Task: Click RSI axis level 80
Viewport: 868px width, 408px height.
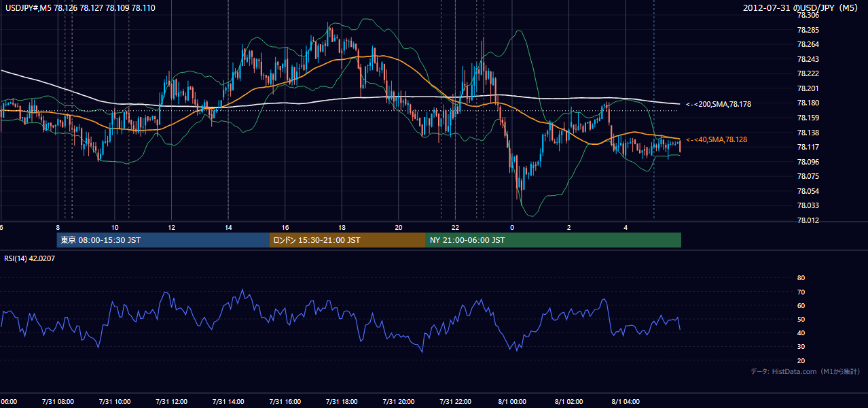Action: coord(801,278)
